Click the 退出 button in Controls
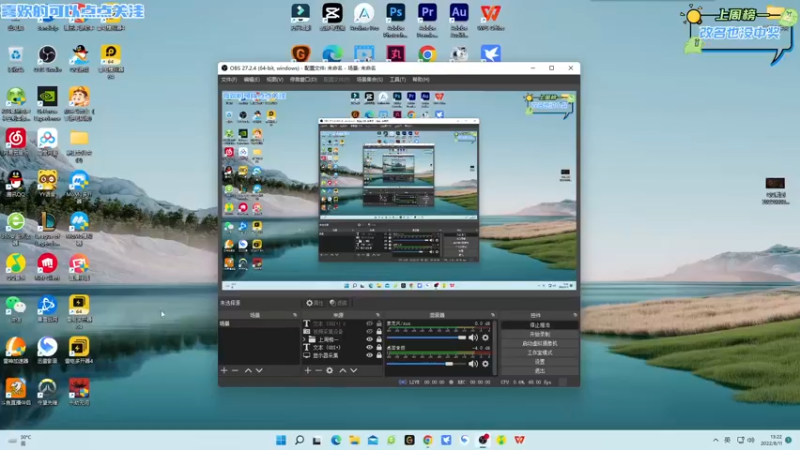 click(539, 371)
